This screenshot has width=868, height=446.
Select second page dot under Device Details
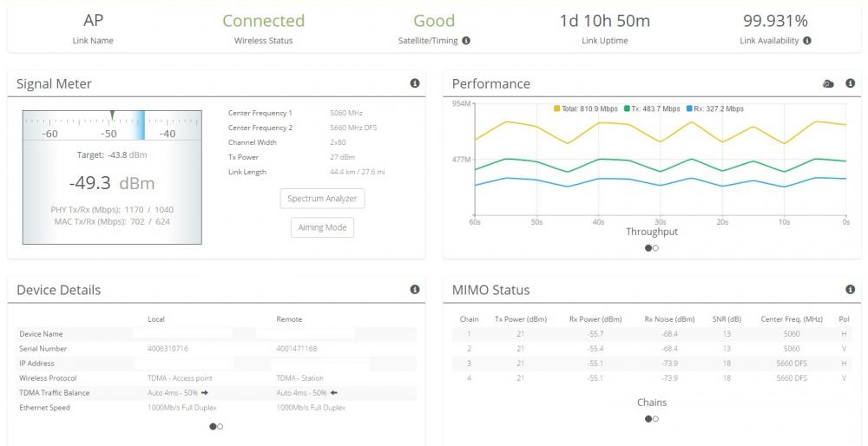pyautogui.click(x=220, y=426)
